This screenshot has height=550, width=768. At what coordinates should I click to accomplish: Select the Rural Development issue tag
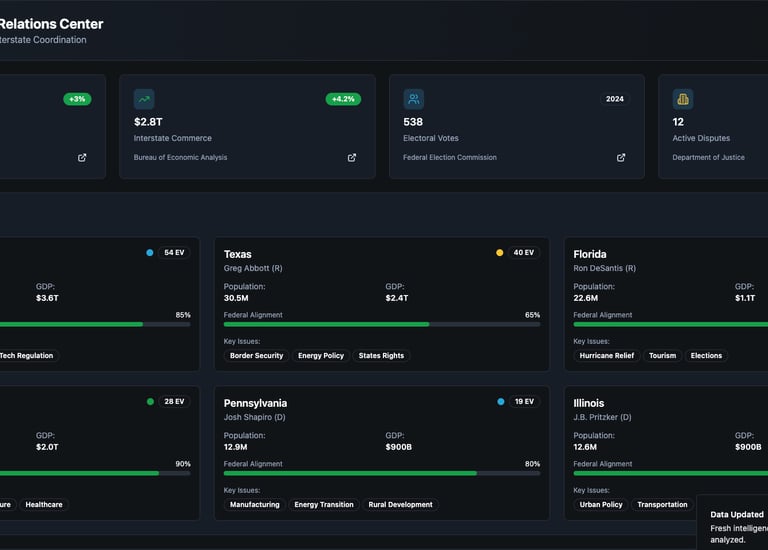400,504
